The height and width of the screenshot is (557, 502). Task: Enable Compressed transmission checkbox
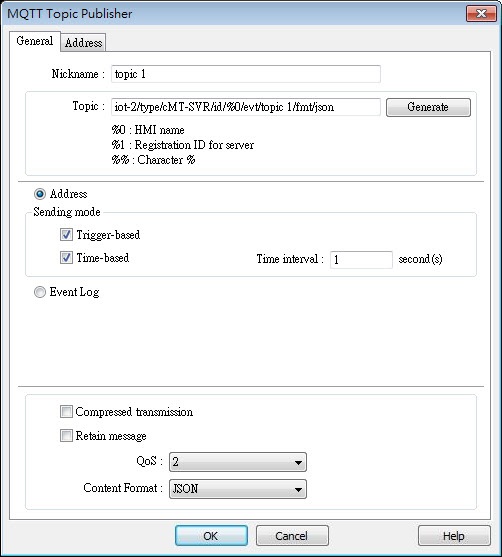pos(66,412)
